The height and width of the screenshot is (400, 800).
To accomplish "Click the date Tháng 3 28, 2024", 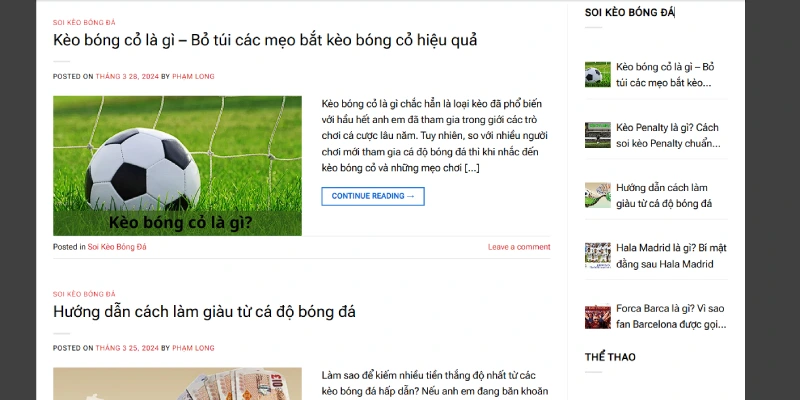I will [x=127, y=77].
